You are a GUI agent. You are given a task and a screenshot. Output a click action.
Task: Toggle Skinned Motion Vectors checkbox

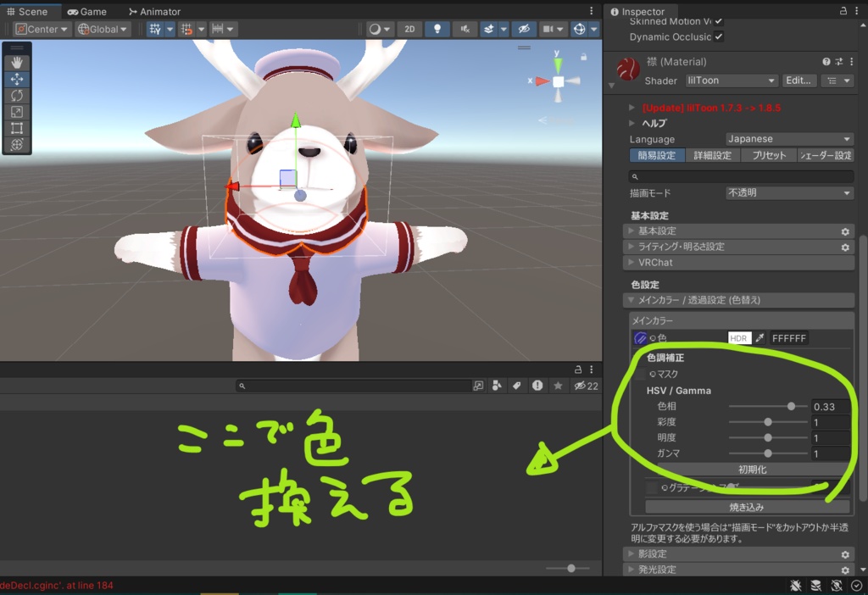719,21
